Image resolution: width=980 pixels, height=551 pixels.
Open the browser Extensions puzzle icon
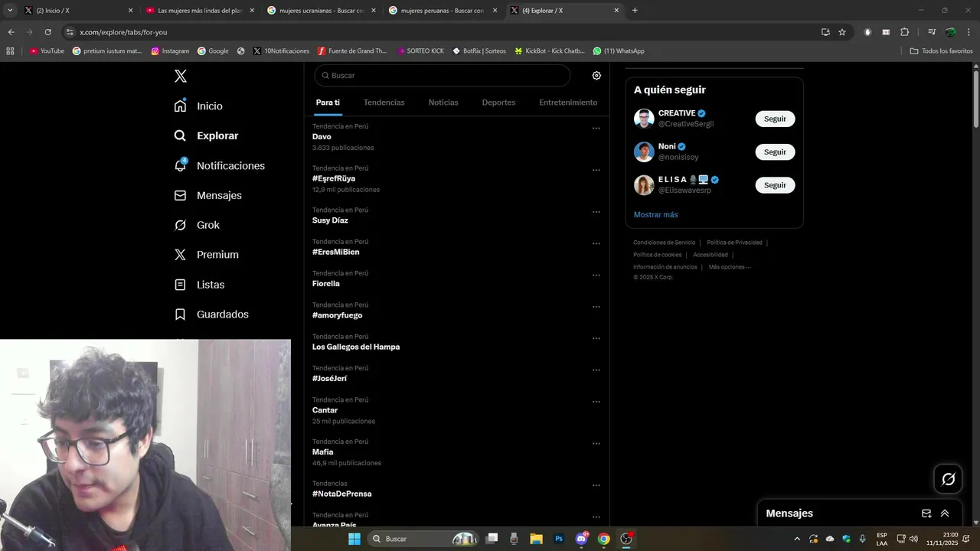pos(904,32)
